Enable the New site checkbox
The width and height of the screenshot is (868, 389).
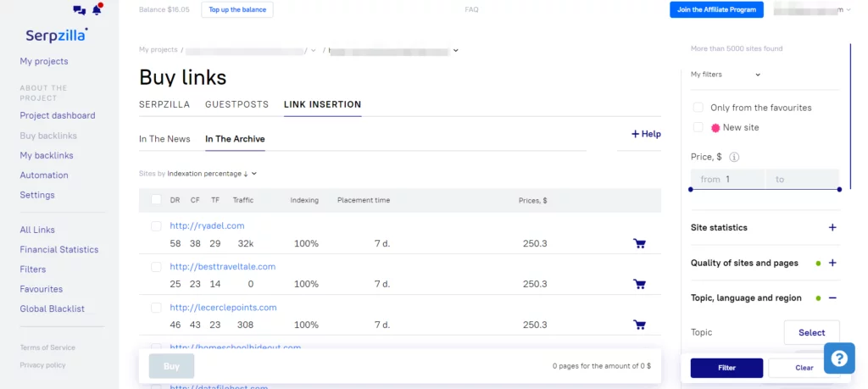(x=698, y=127)
